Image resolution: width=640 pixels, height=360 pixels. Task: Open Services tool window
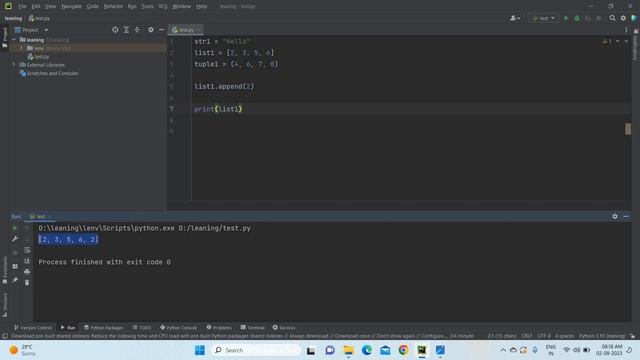coord(284,328)
